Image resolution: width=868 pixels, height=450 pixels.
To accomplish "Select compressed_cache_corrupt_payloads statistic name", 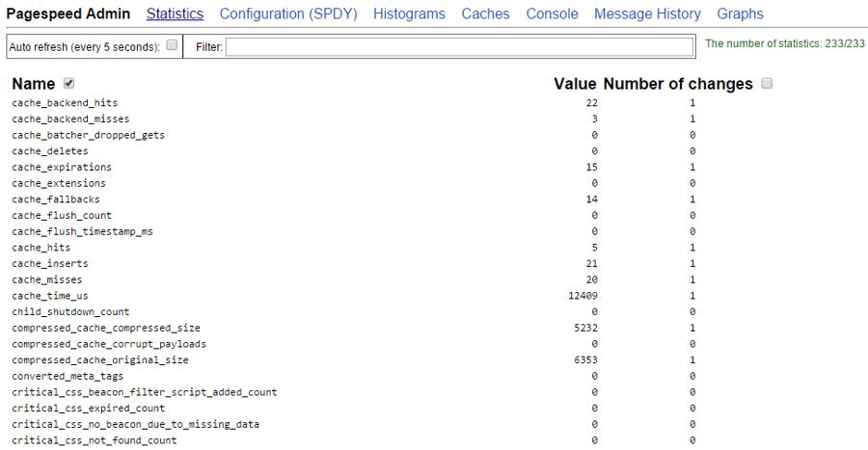I will [x=109, y=344].
